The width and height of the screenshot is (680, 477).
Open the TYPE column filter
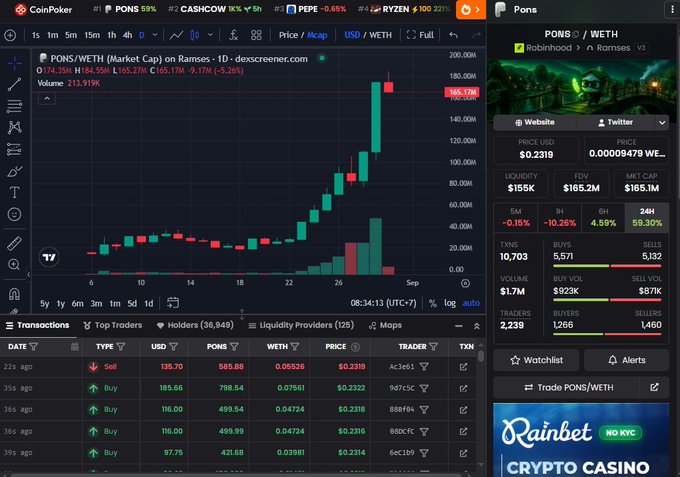[121, 346]
